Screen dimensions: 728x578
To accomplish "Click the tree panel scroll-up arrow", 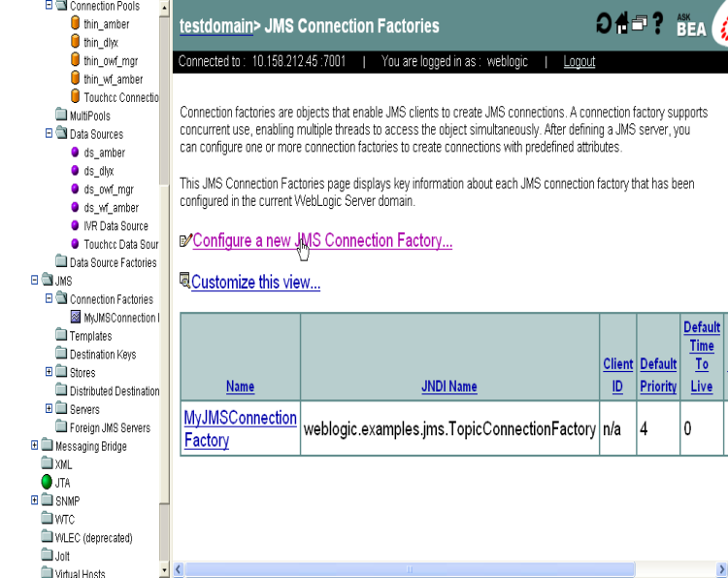I will pos(164,8).
